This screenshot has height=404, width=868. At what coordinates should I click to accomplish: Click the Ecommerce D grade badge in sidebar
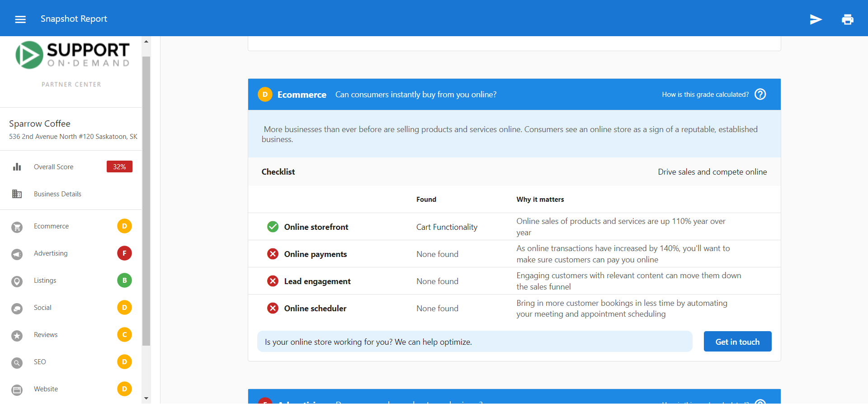click(x=124, y=226)
